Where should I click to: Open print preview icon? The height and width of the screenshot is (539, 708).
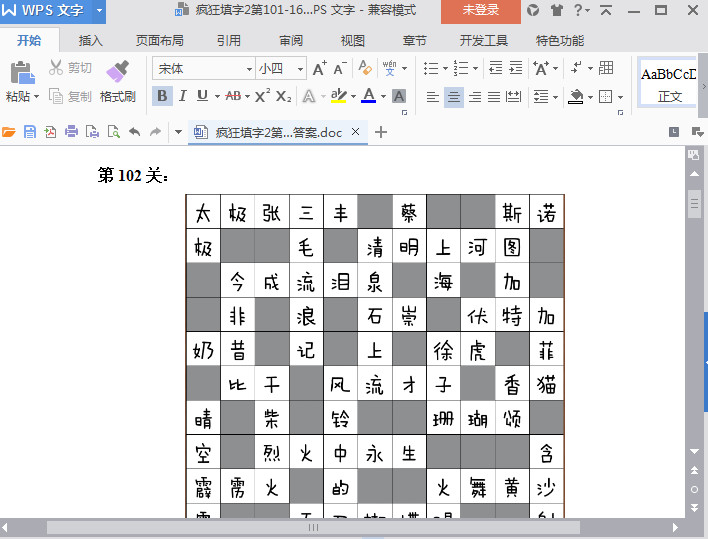coord(114,132)
